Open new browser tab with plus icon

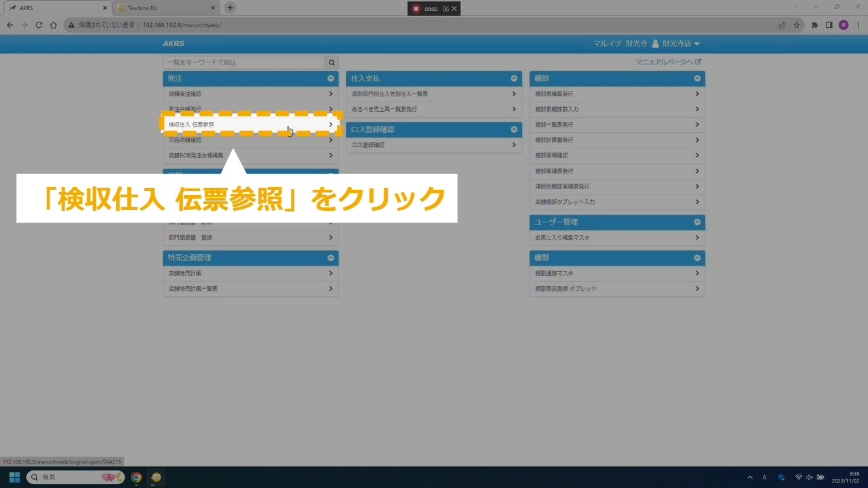tap(230, 8)
